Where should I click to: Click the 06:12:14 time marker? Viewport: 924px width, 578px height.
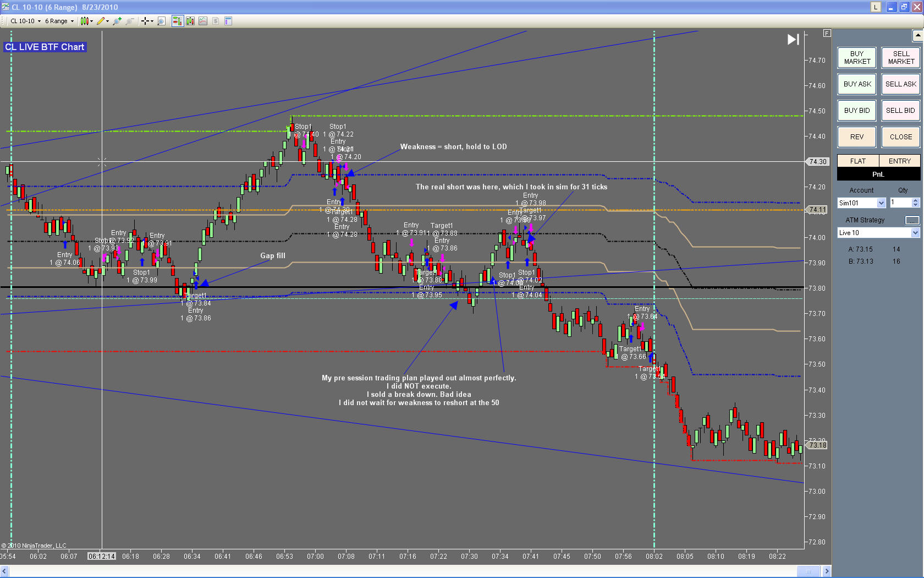coord(102,557)
